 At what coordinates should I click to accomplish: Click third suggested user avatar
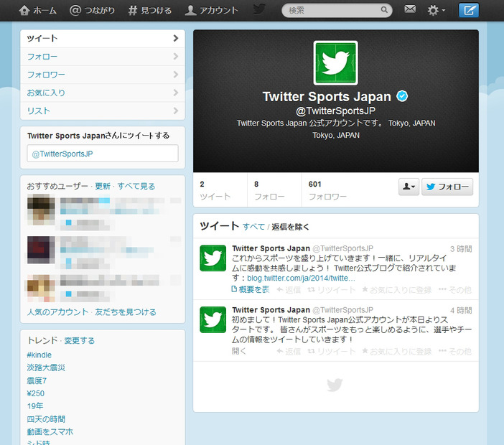(x=41, y=289)
